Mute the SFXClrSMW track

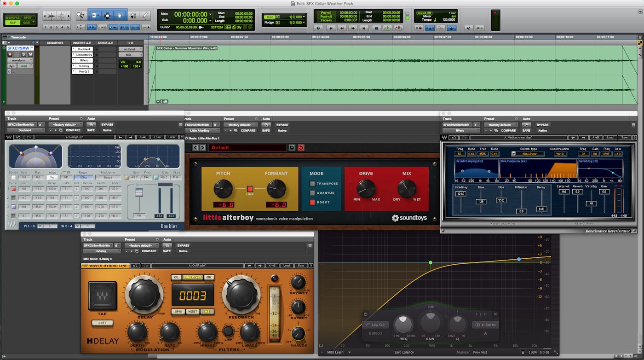tap(30, 54)
